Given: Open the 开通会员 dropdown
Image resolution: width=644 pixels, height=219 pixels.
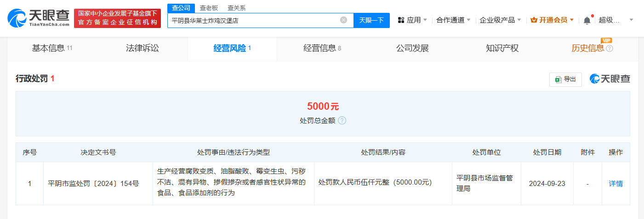Looking at the screenshot, I should 552,20.
